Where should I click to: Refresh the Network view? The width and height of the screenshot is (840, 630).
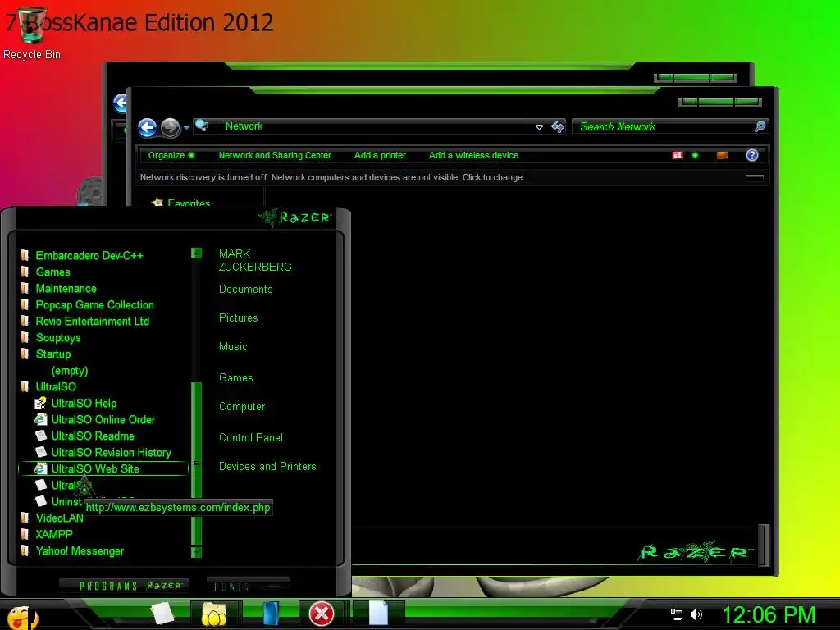[558, 126]
